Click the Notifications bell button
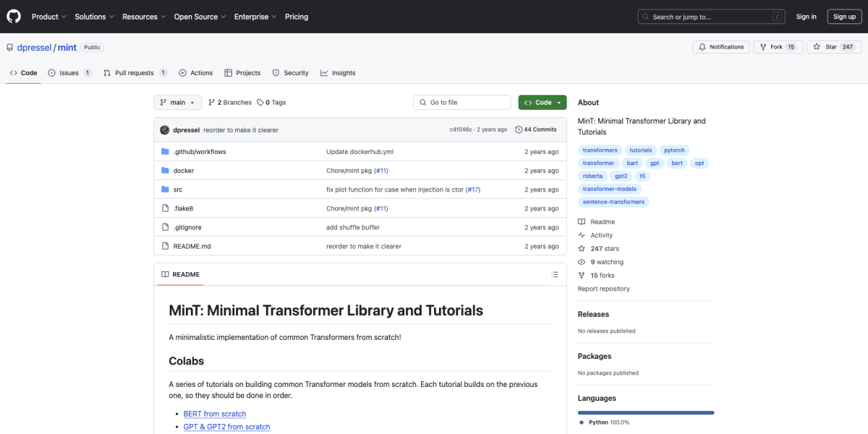The image size is (868, 434). coord(720,47)
